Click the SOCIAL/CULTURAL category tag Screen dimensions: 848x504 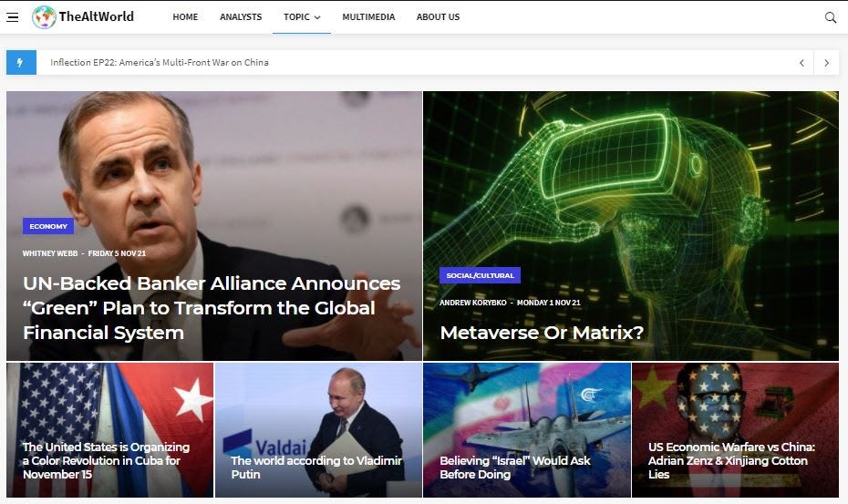pyautogui.click(x=480, y=275)
